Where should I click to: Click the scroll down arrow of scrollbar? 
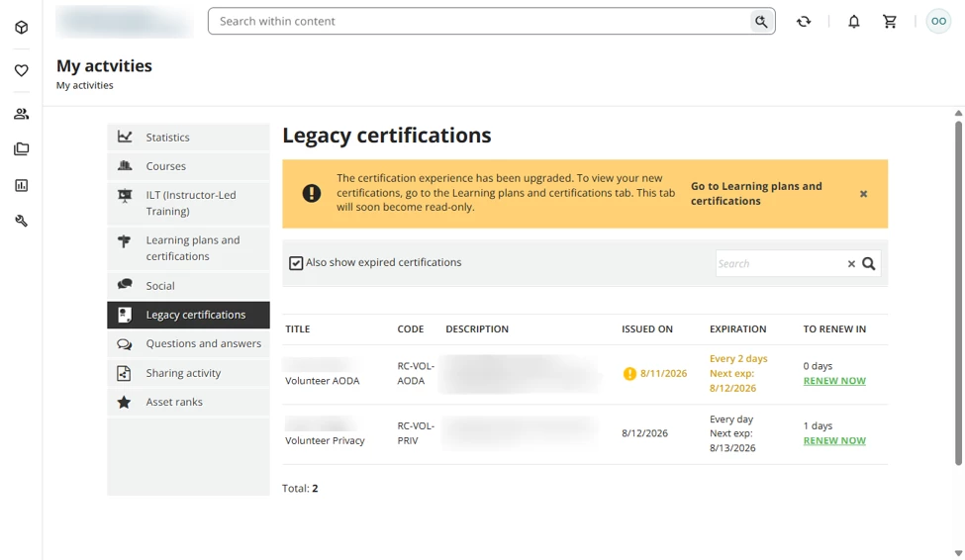tap(958, 553)
